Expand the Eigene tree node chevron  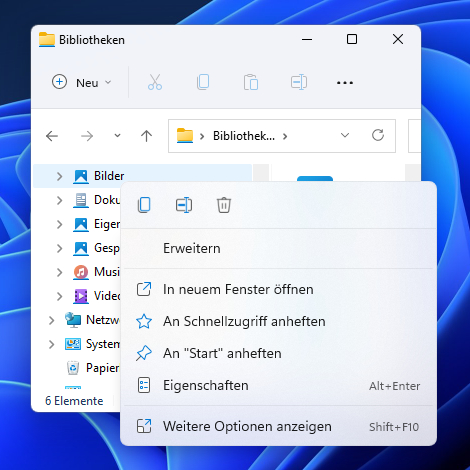pyautogui.click(x=59, y=224)
